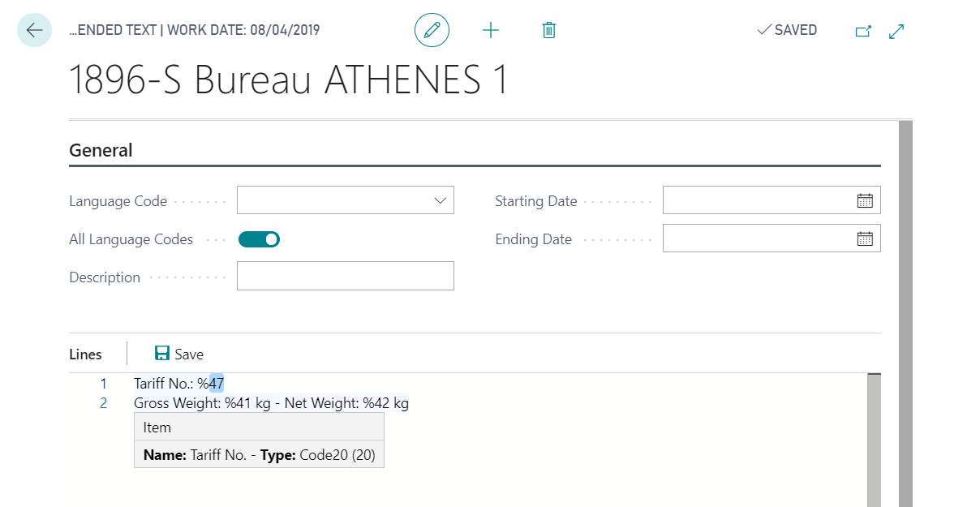
Task: Click the SAVED status indicator
Action: [787, 30]
